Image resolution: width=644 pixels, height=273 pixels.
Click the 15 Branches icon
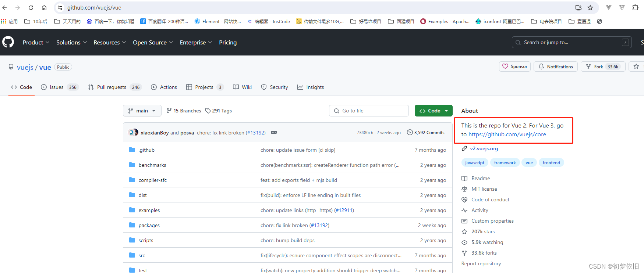pos(169,111)
